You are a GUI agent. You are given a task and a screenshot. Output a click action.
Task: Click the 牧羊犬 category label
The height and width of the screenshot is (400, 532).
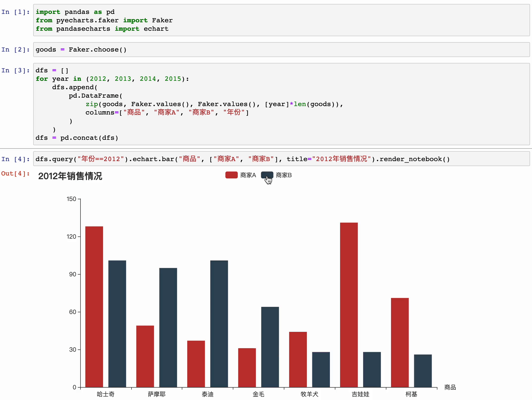click(309, 394)
